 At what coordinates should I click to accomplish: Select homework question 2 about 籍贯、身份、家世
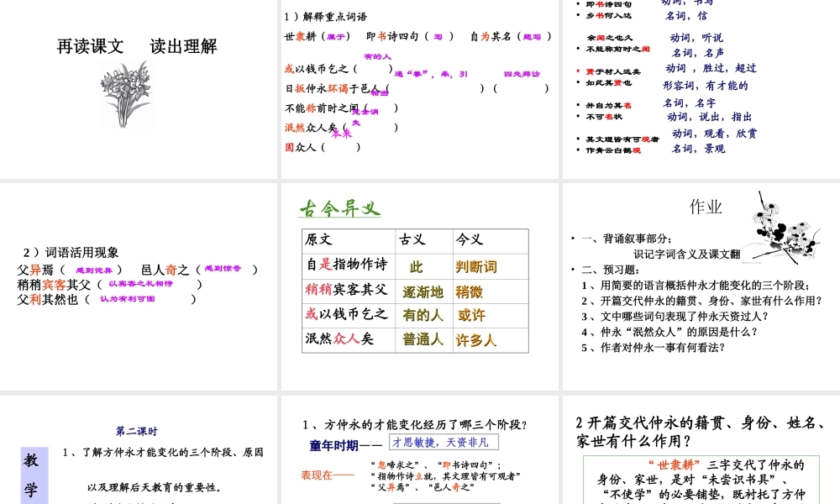(701, 301)
